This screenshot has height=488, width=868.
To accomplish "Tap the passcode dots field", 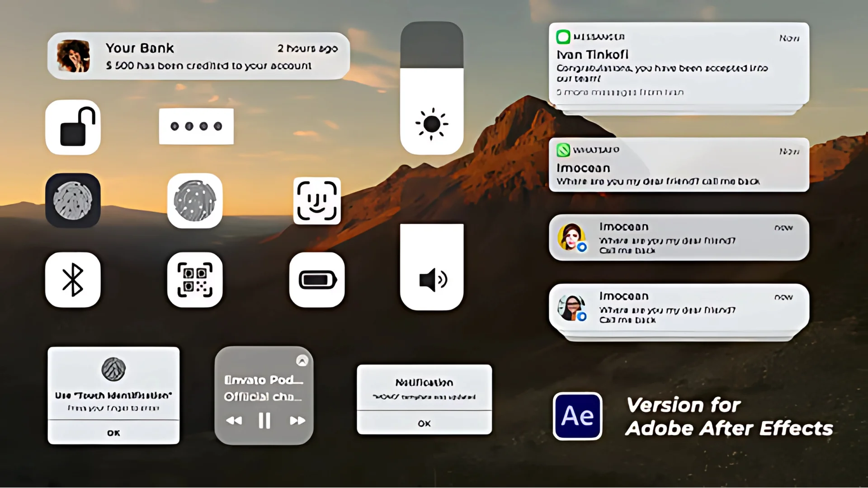I will coord(196,126).
